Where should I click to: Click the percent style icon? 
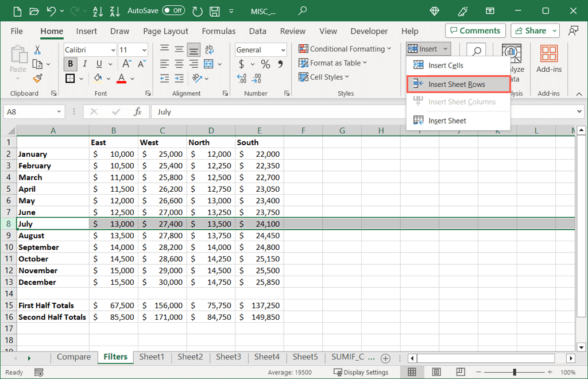coord(265,64)
